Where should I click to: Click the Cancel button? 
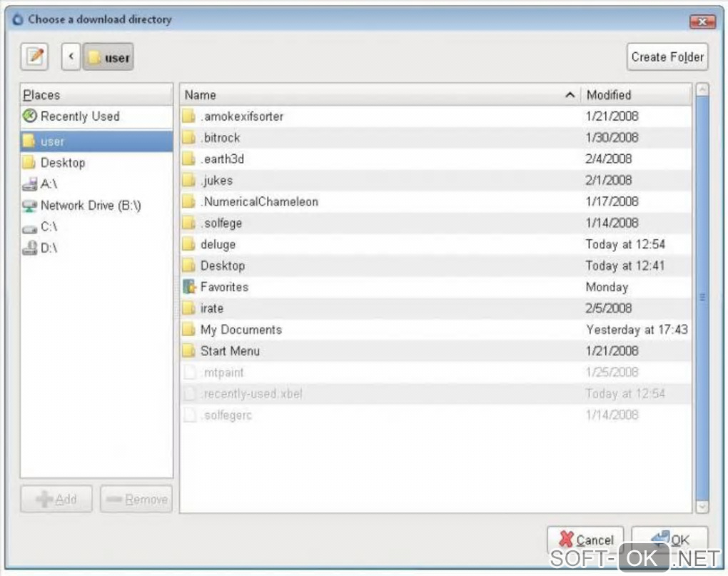point(585,540)
